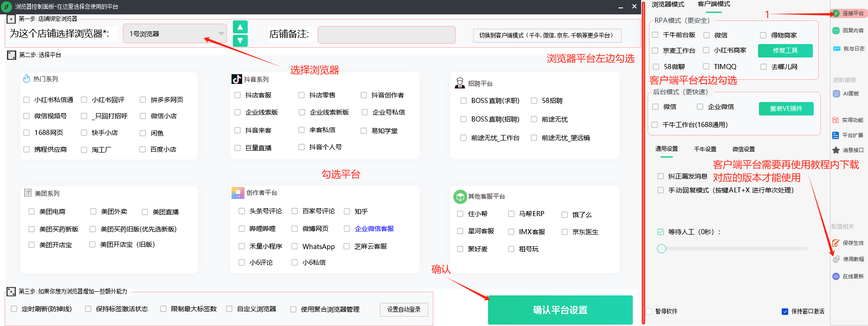
Task: Click the colorful icon beside 创作者平台
Action: tap(238, 192)
